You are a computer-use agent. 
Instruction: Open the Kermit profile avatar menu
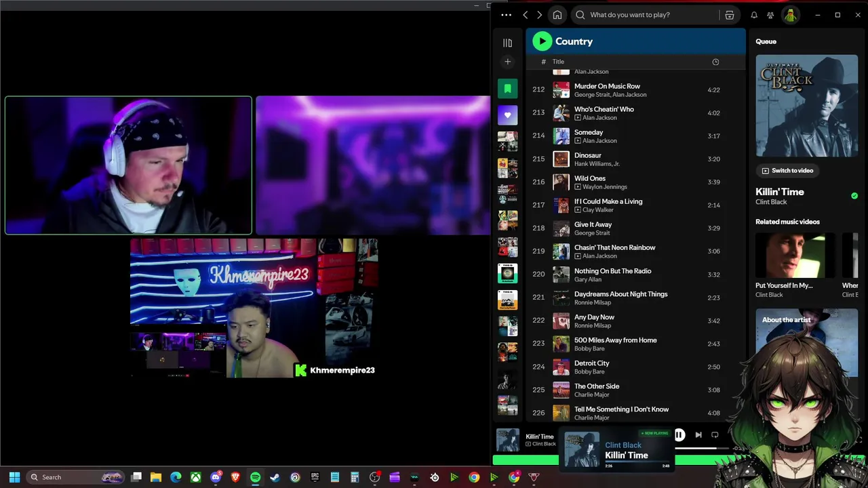pos(790,15)
